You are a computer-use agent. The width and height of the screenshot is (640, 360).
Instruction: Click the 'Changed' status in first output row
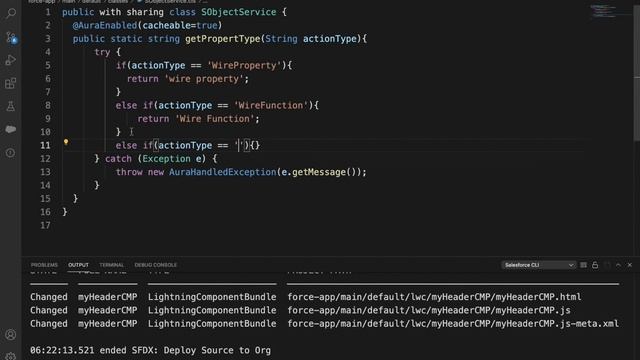(49, 297)
